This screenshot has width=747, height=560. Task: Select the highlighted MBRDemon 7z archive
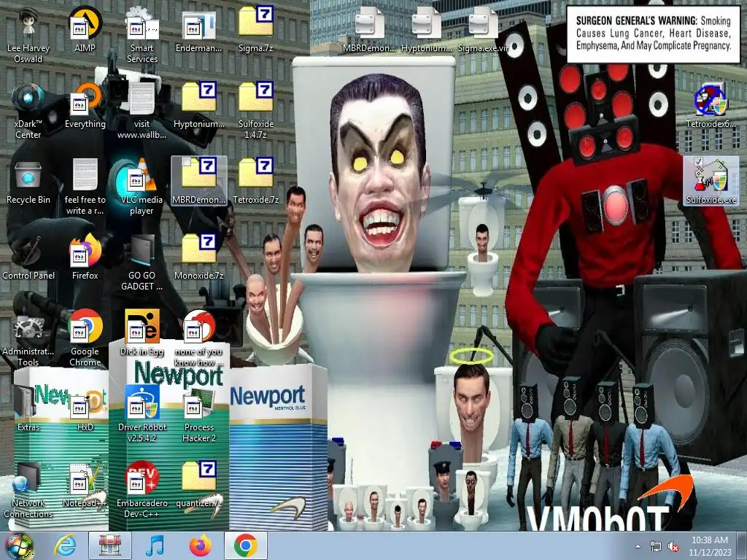click(x=198, y=182)
